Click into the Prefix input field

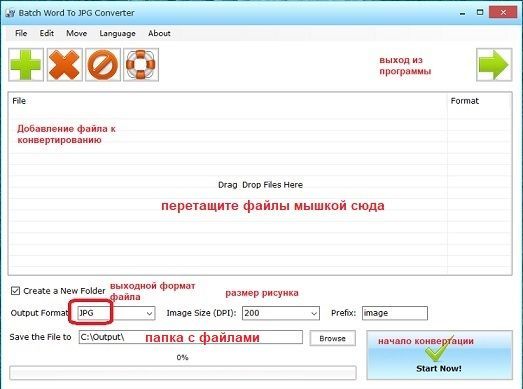(x=395, y=313)
